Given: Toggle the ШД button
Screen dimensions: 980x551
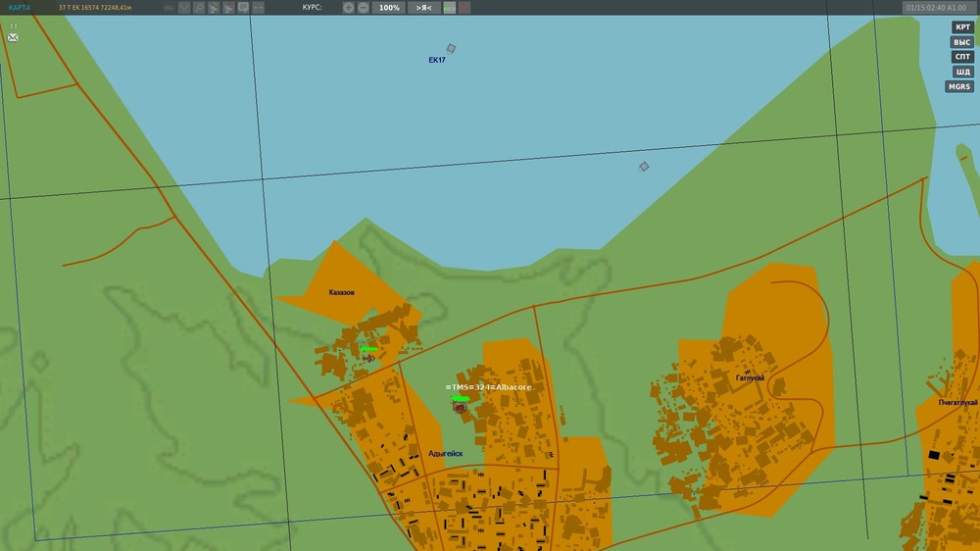Looking at the screenshot, I should (962, 72).
